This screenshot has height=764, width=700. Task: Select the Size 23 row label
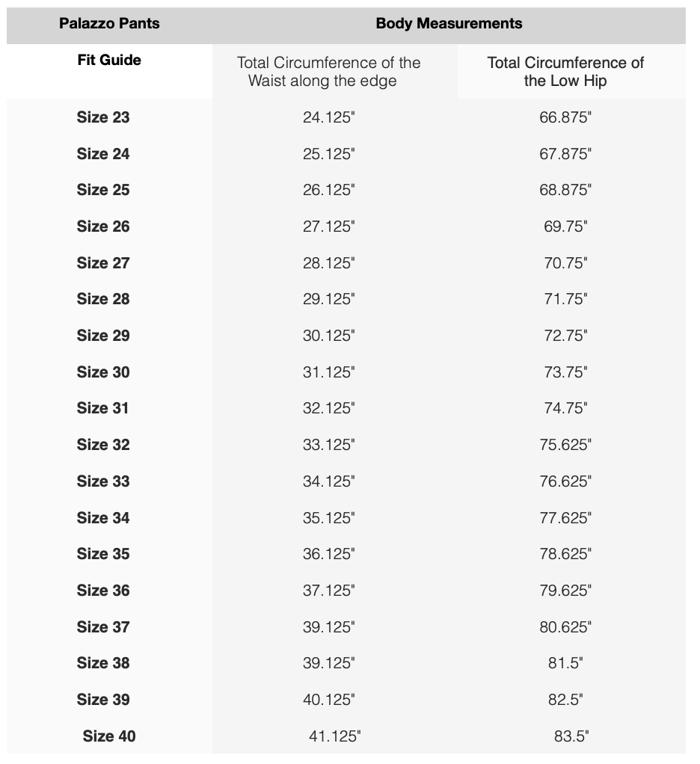coord(103,117)
